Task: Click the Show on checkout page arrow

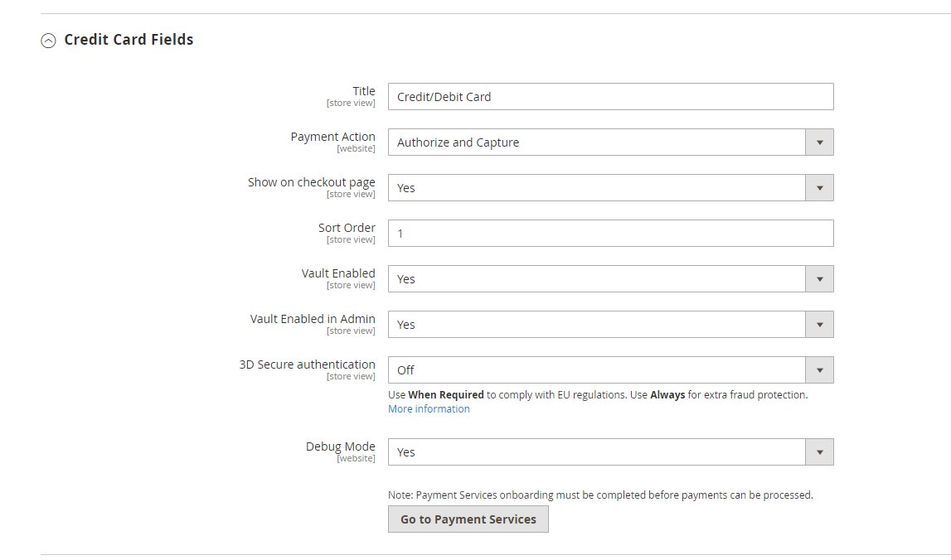Action: click(819, 188)
